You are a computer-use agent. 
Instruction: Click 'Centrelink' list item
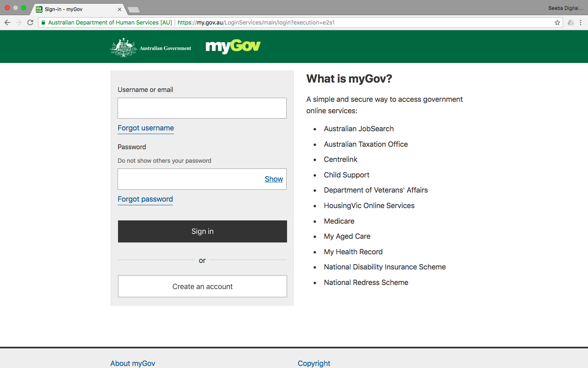341,159
